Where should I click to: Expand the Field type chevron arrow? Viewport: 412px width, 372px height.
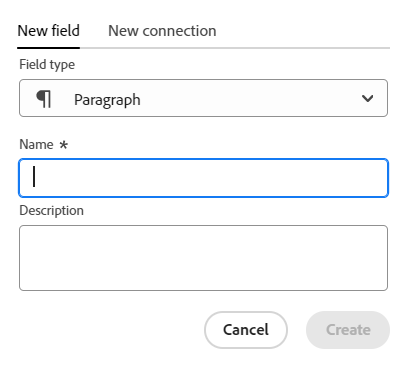(x=367, y=98)
